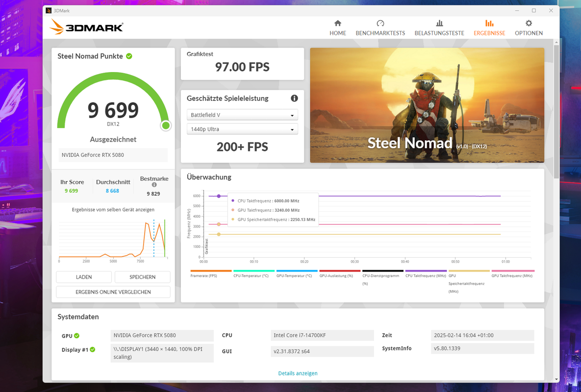This screenshot has height=392, width=581.
Task: Click the Optionen gear icon
Action: tap(529, 24)
